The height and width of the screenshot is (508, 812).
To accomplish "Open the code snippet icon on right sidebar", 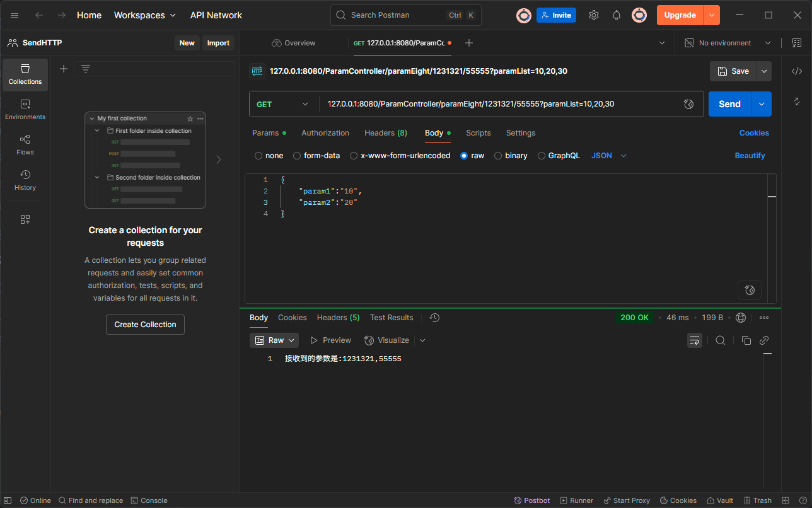I will coord(797,71).
